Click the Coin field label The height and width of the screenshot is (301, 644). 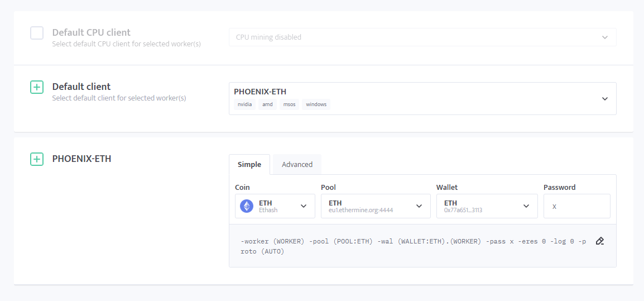(x=242, y=188)
